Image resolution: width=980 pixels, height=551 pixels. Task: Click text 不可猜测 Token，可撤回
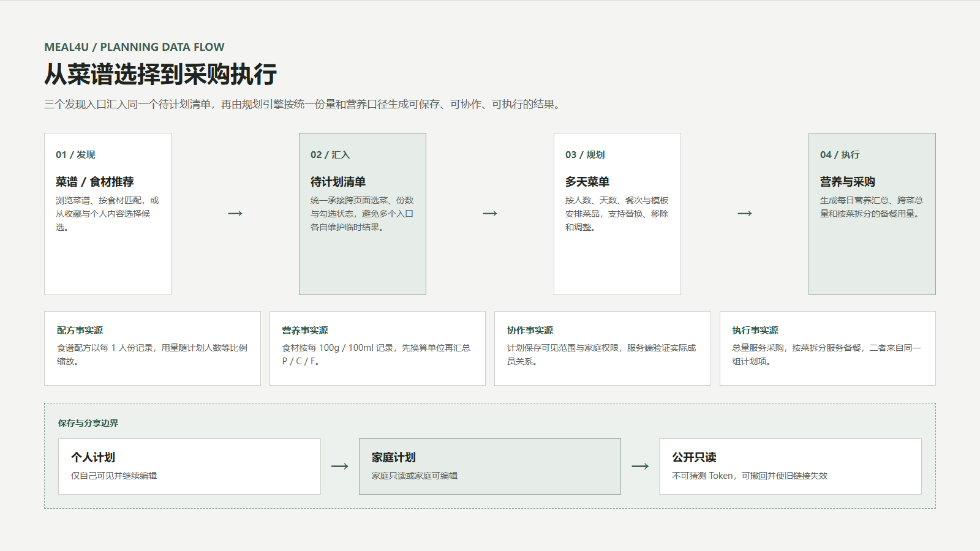click(x=750, y=476)
